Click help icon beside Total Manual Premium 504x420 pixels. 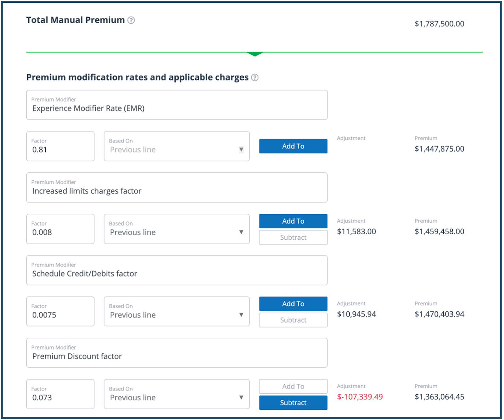pyautogui.click(x=131, y=20)
